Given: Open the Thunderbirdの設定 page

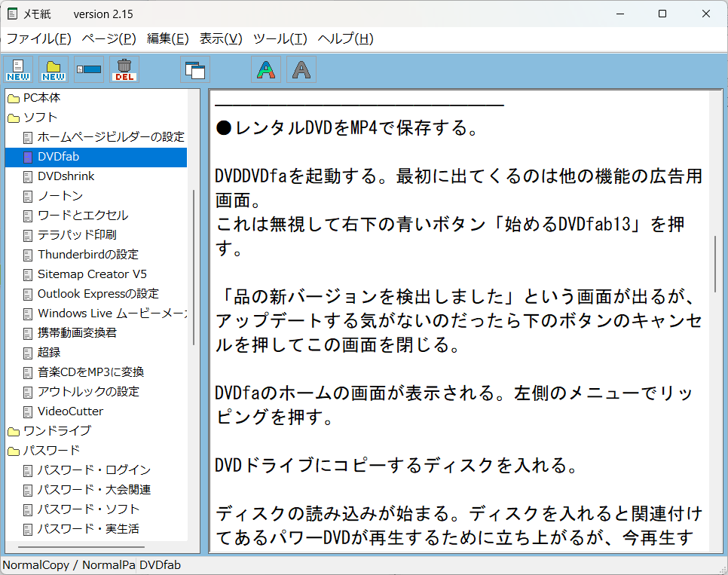Looking at the screenshot, I should pyautogui.click(x=88, y=255).
